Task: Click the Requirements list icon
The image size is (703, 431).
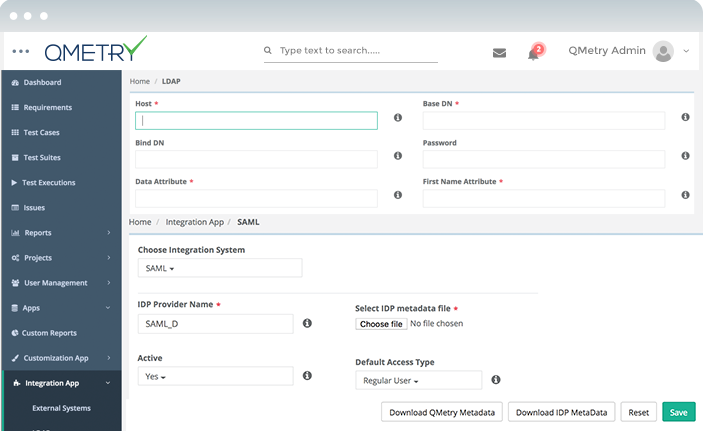Action: point(15,108)
